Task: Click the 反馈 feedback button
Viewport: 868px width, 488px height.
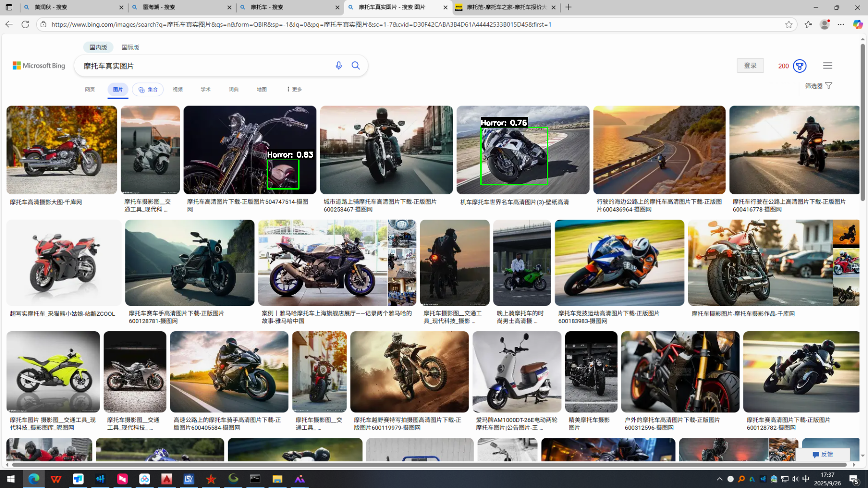Action: tap(822, 454)
